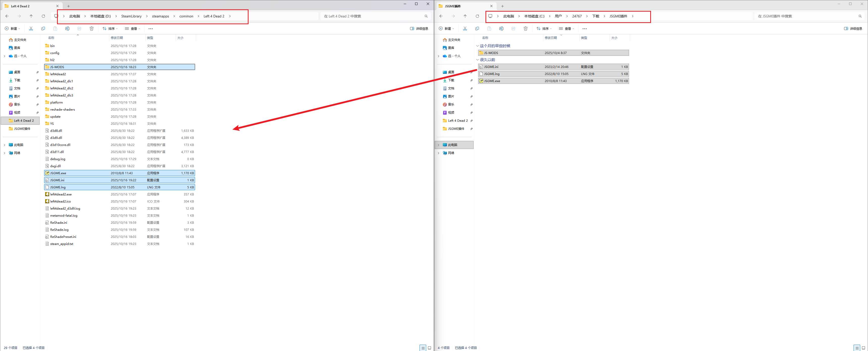Click the Refresh icon in left window

[43, 16]
